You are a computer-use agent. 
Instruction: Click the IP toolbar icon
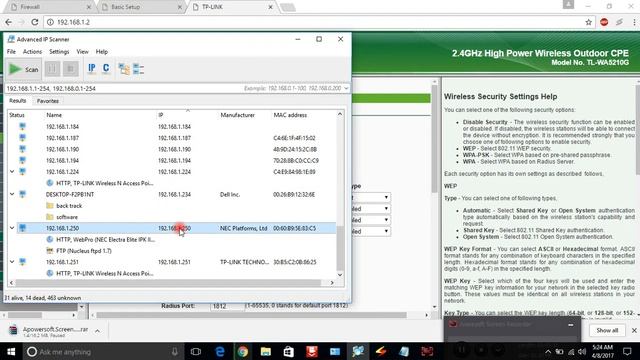[91, 69]
